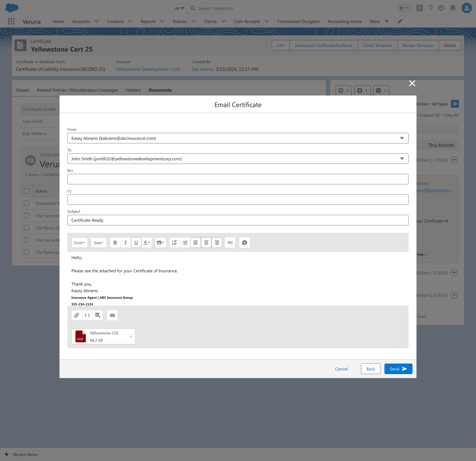Viewport: 476px width, 461px height.
Task: Switch to the Holders tab
Action: (x=133, y=90)
